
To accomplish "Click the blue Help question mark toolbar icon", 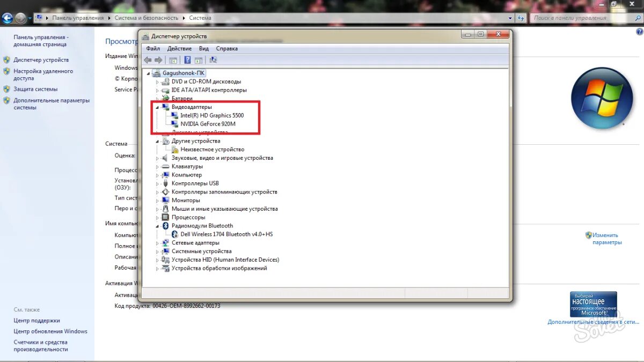I will pos(188,60).
